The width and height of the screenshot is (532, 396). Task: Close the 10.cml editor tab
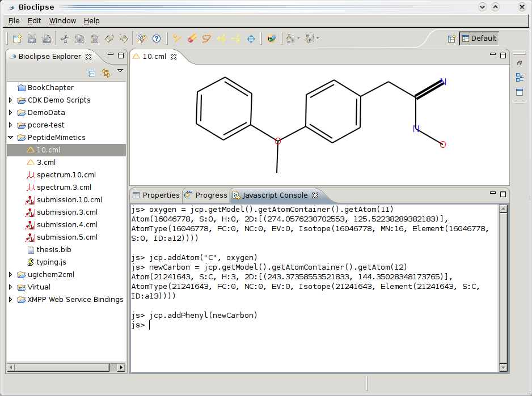pos(174,57)
